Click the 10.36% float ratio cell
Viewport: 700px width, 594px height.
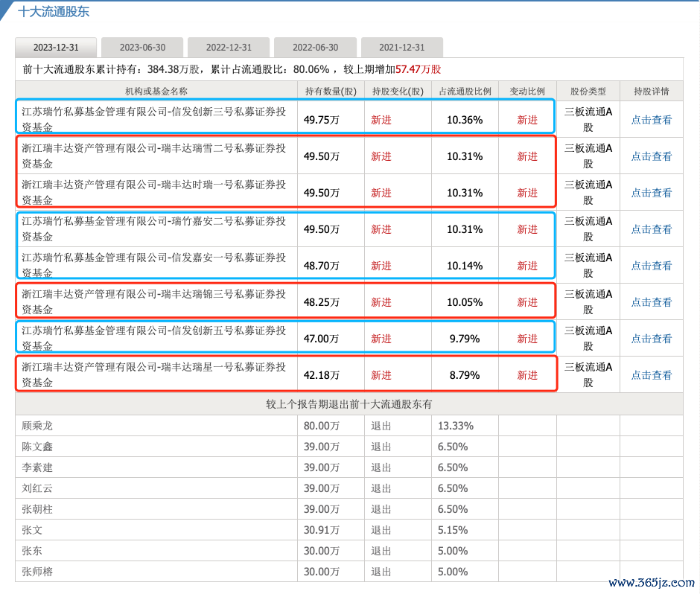465,120
